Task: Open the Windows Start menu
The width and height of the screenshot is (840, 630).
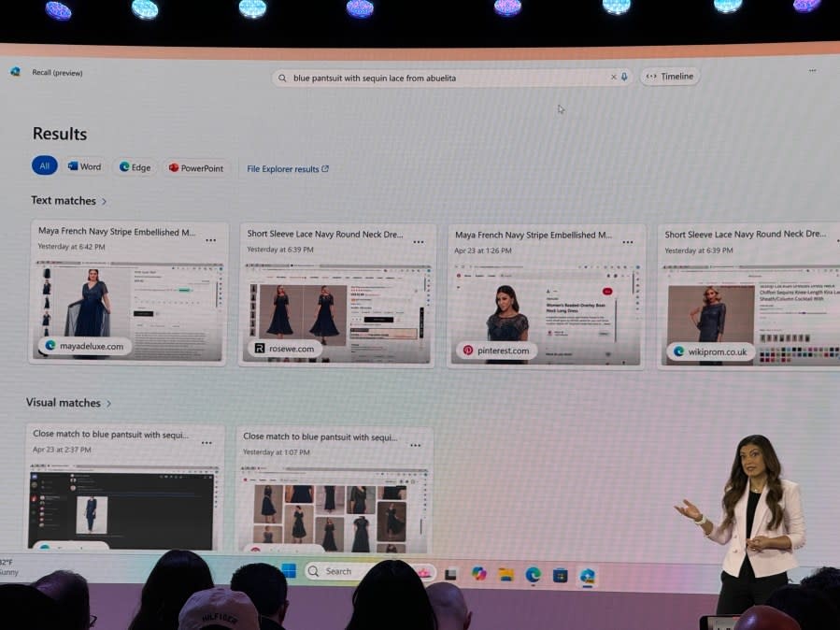Action: pyautogui.click(x=289, y=571)
